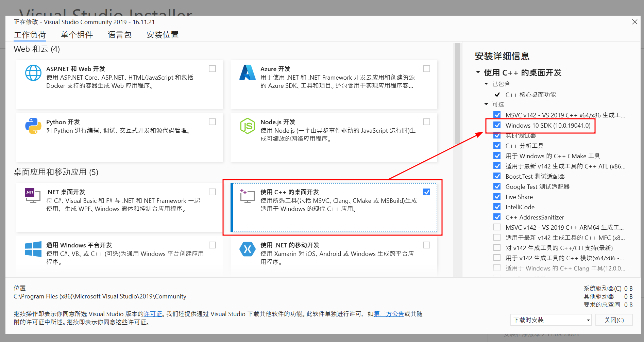This screenshot has height=342, width=644.
Task: Collapse the 可选 components group
Action: pos(486,104)
